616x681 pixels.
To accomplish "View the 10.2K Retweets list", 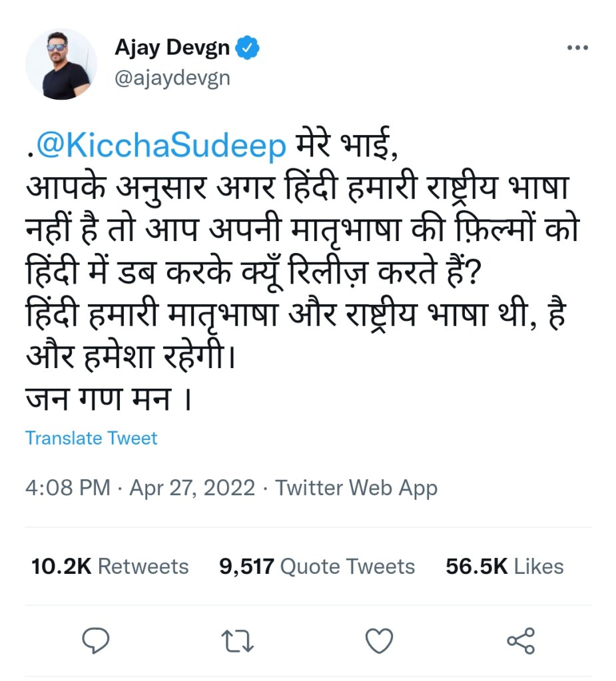I will [x=110, y=567].
